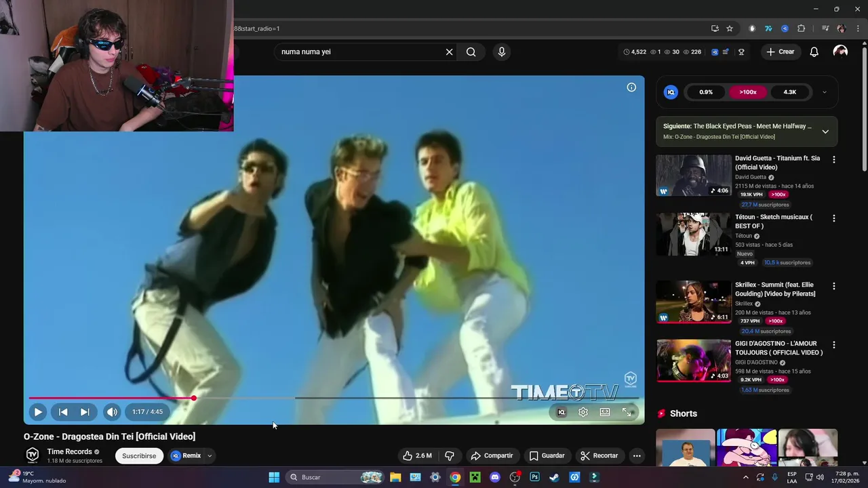Viewport: 868px width, 488px height.
Task: Dislike the video
Action: click(x=449, y=455)
